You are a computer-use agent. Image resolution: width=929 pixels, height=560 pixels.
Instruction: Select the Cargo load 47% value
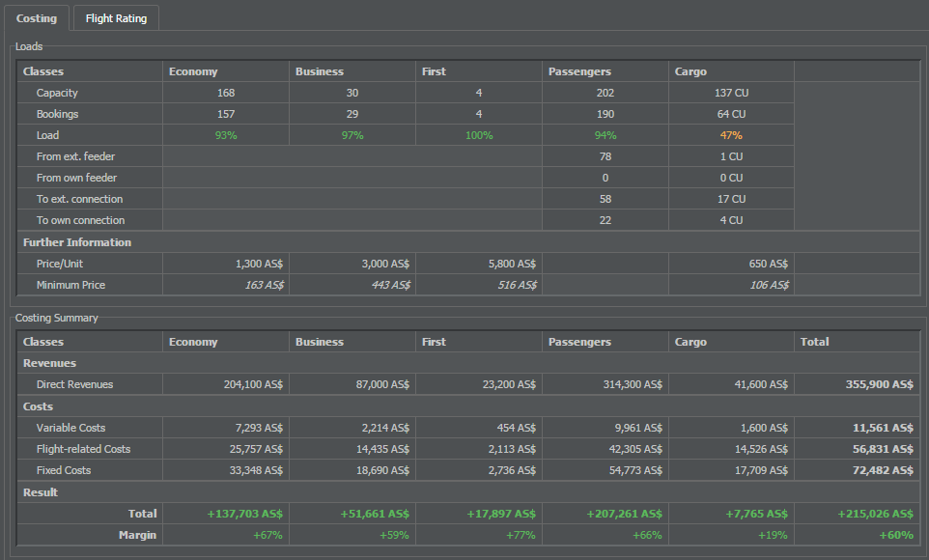731,135
